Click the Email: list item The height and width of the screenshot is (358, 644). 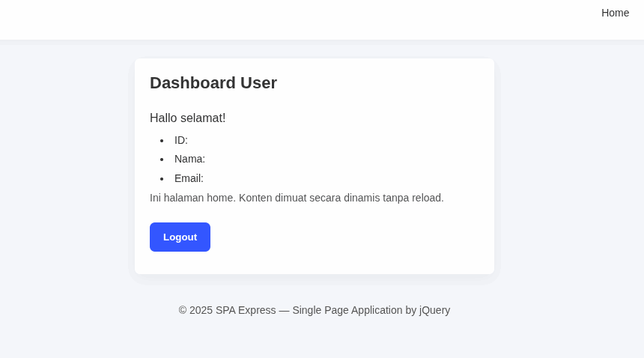[x=189, y=178]
